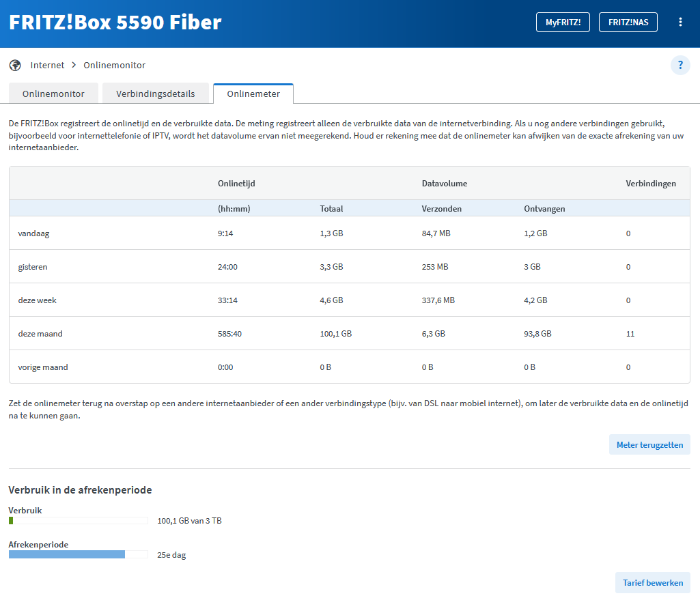Viewport: 700px width, 598px height.
Task: Click the breadcrumb chevron after Internet
Action: coord(74,66)
